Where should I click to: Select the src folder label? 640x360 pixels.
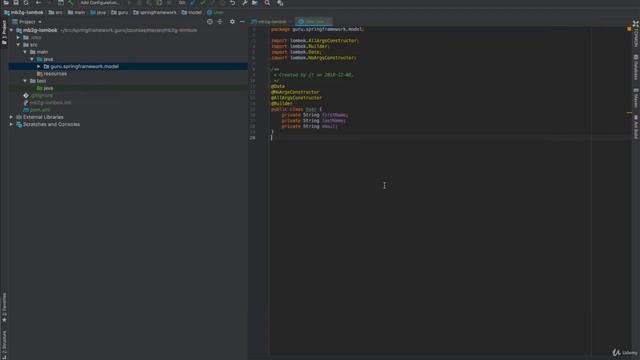(x=33, y=44)
